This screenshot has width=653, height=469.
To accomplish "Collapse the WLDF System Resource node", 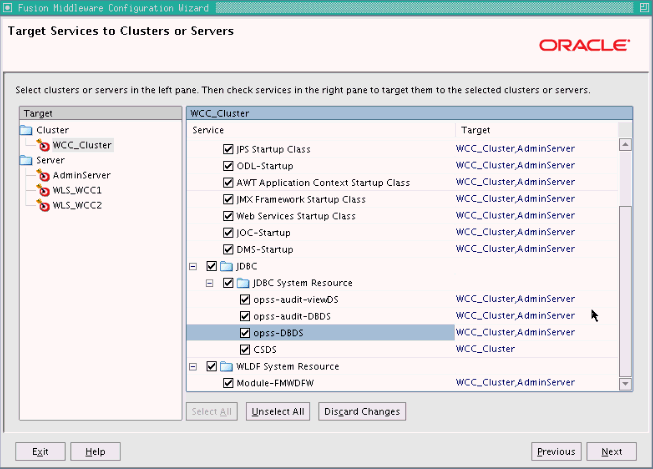I will tap(193, 367).
